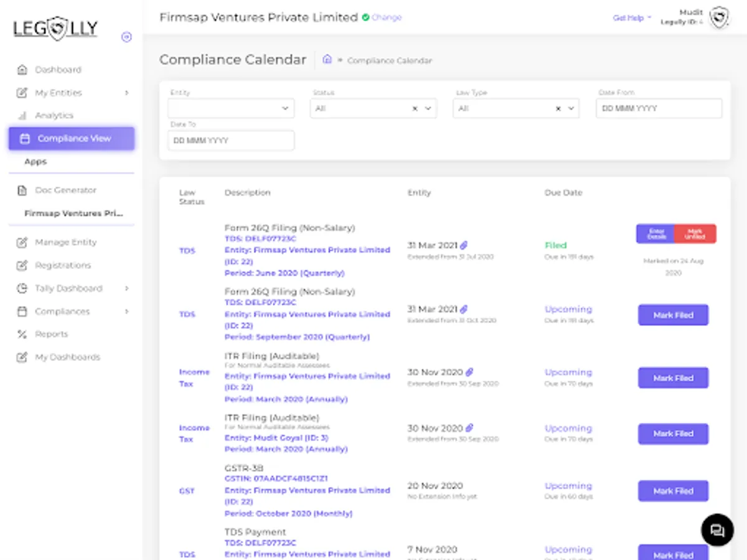This screenshot has height=560, width=747.
Task: Go to Reports in the sidebar
Action: click(x=51, y=334)
